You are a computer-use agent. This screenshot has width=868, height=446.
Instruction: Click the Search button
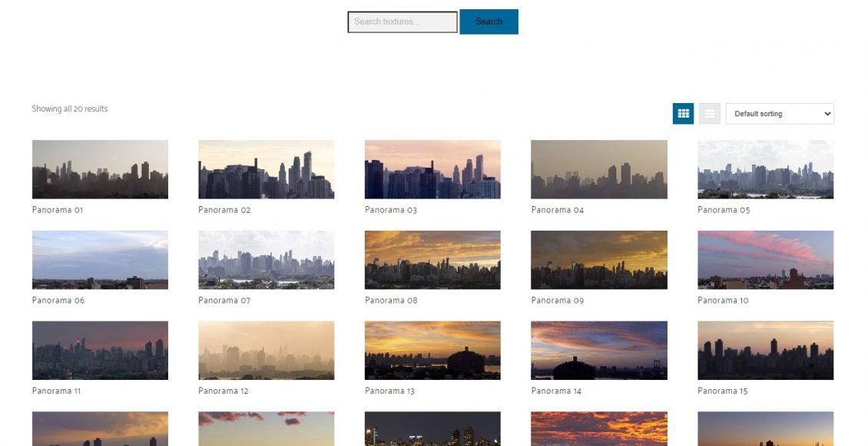pos(489,22)
